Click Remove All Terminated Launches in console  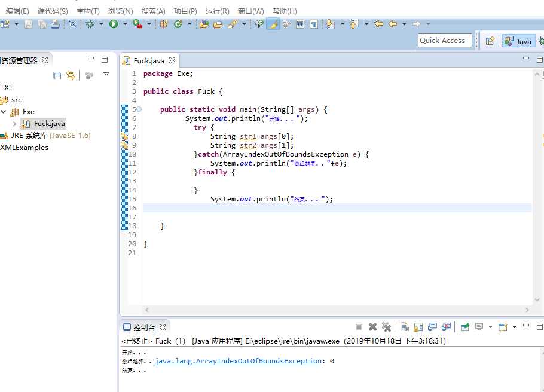point(387,327)
